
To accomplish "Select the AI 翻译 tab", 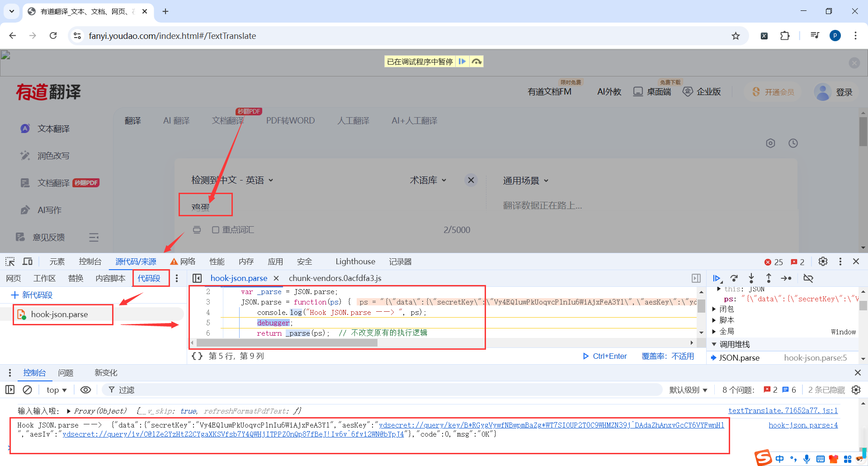I will (176, 121).
